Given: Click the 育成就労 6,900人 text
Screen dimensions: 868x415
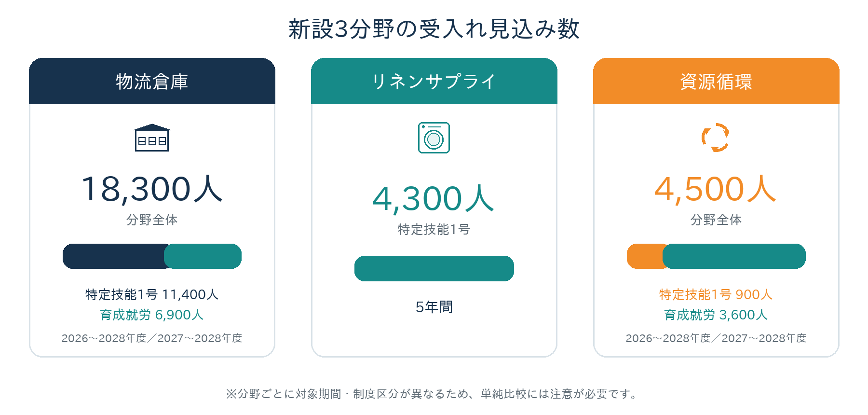Looking at the screenshot, I should pos(152,315).
